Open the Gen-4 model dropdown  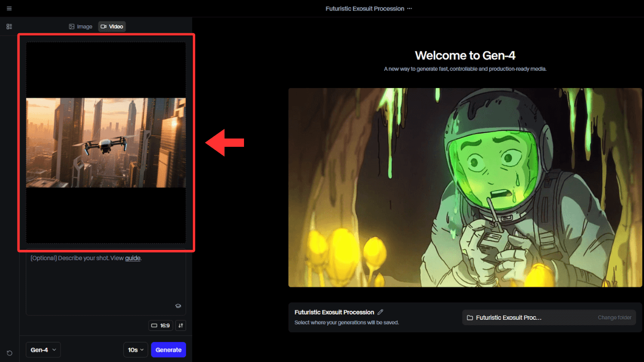coord(43,350)
